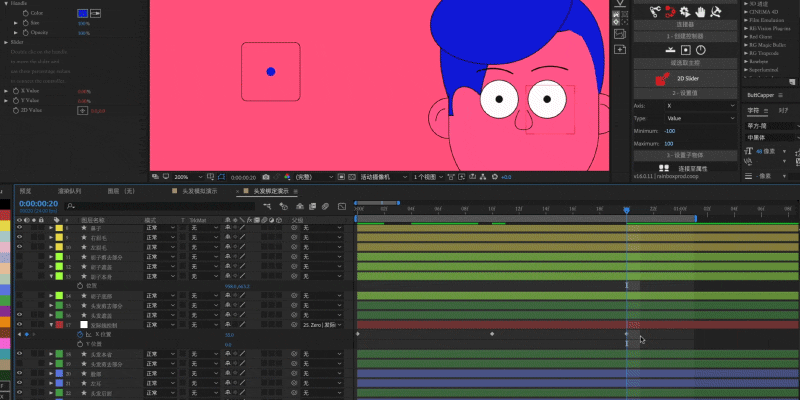Click the reset exposure icon in viewer footer
This screenshot has width=800, height=400.
494,177
